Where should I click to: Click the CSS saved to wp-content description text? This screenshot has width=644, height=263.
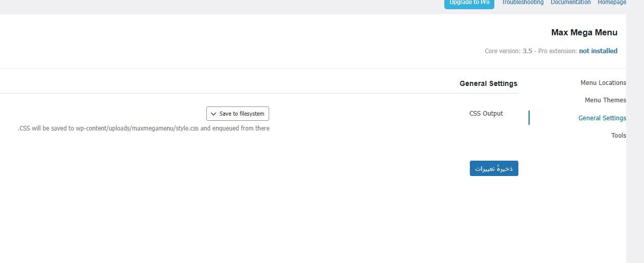pos(144,128)
